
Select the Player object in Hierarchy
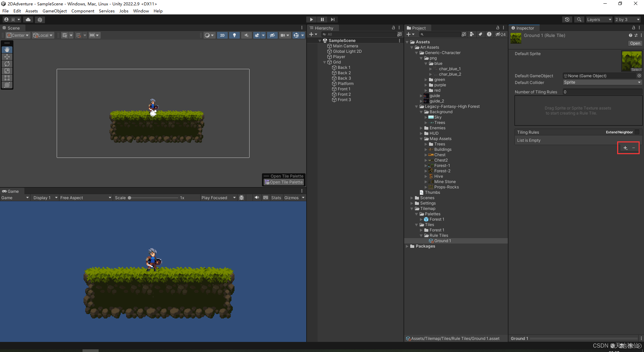(339, 57)
